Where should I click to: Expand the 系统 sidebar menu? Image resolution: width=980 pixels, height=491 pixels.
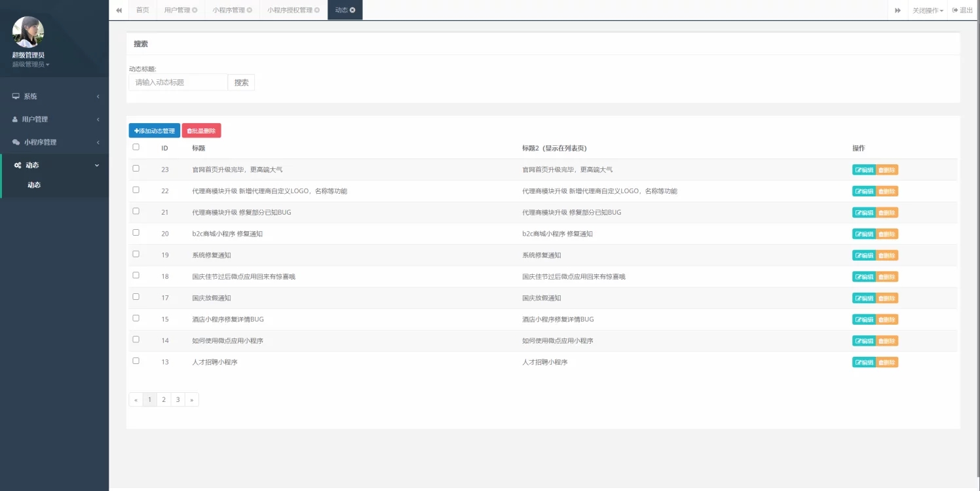(55, 96)
